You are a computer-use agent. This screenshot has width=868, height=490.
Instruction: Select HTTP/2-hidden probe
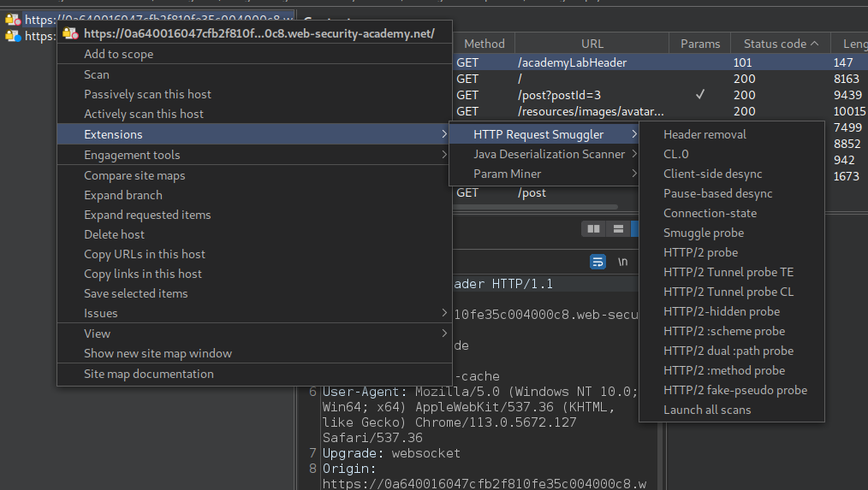pos(732,311)
